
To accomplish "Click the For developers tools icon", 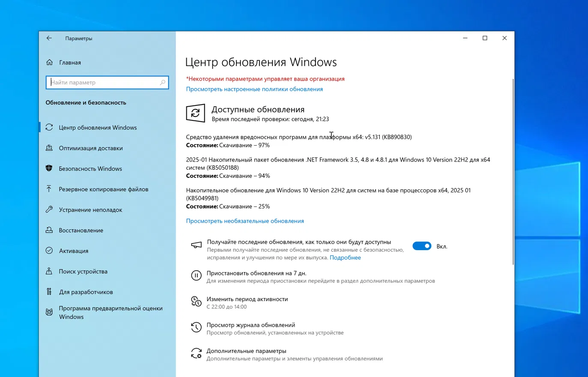I will (49, 292).
